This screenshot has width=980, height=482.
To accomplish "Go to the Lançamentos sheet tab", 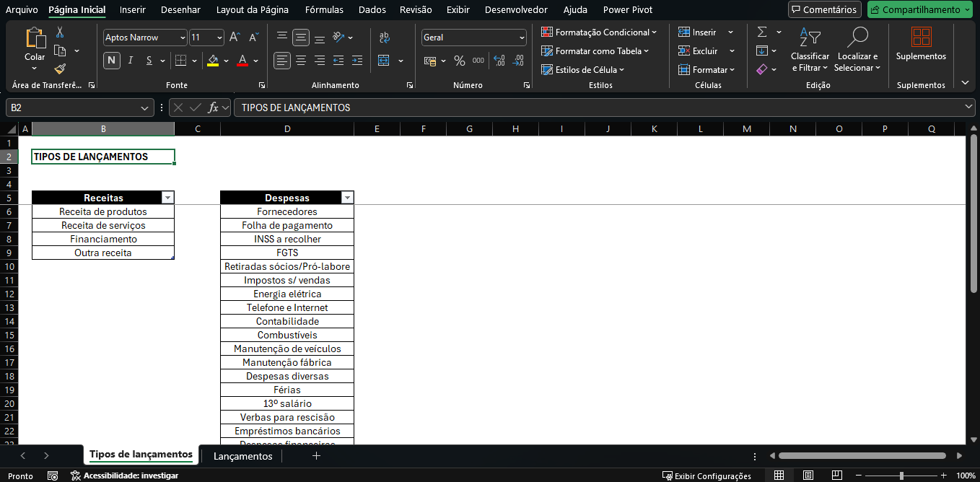I will click(243, 456).
